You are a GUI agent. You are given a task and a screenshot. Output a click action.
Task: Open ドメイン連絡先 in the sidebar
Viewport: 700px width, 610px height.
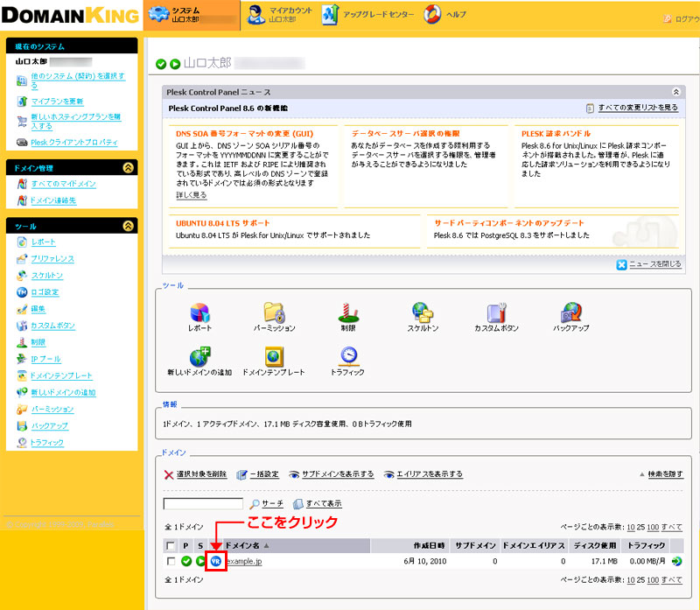point(53,201)
